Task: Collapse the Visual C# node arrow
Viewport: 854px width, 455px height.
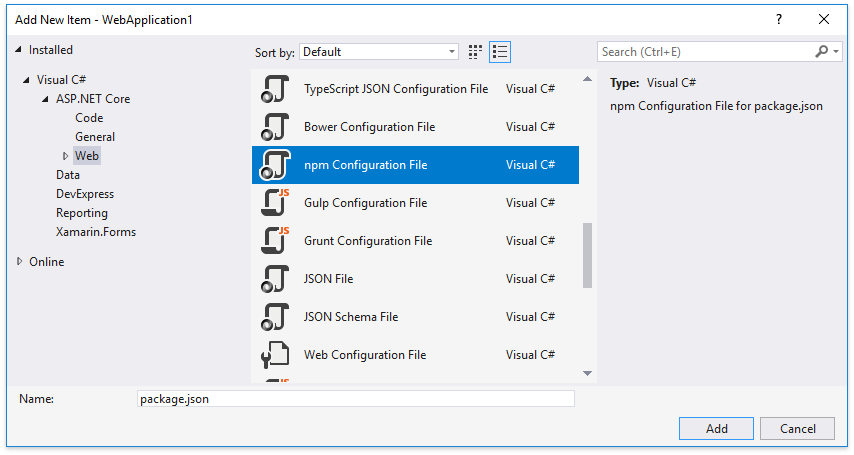Action: [x=26, y=80]
